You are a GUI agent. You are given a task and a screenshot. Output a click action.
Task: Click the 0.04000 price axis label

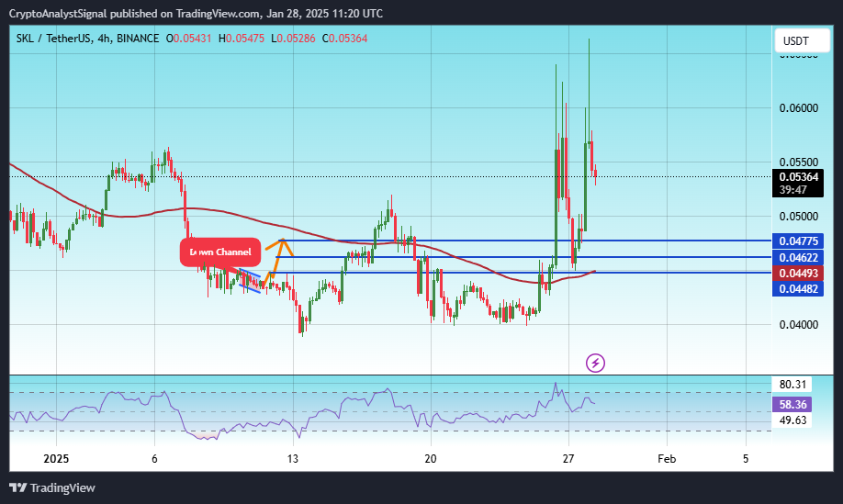pyautogui.click(x=798, y=325)
